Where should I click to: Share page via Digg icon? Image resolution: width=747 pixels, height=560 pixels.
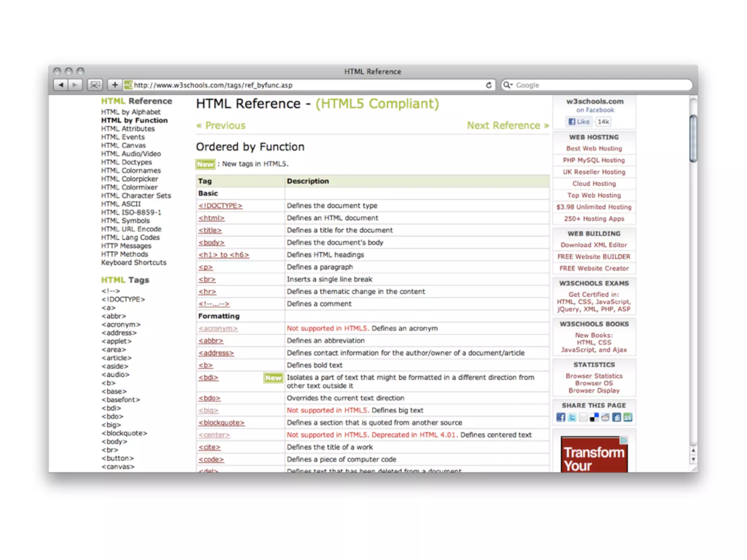tap(617, 417)
